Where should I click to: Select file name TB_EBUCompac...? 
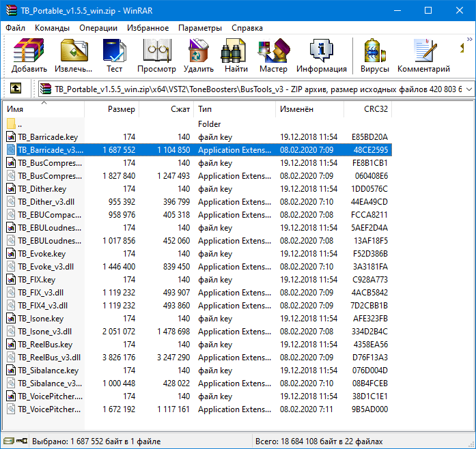(x=49, y=215)
